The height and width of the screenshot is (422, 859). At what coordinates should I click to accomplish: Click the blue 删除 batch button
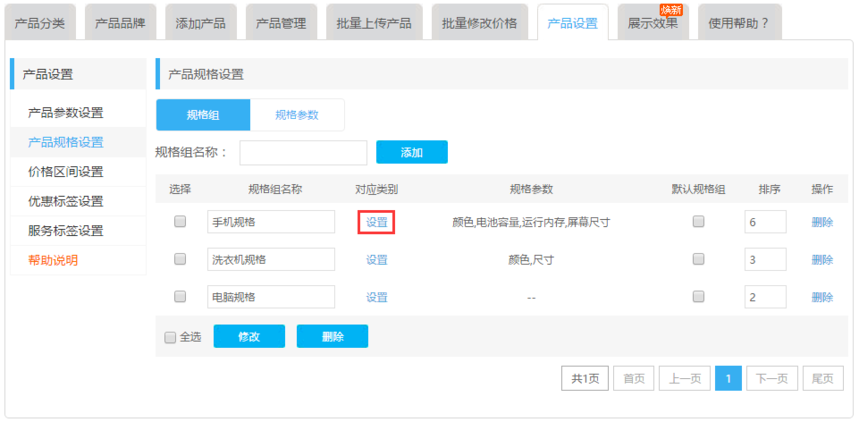pos(333,337)
